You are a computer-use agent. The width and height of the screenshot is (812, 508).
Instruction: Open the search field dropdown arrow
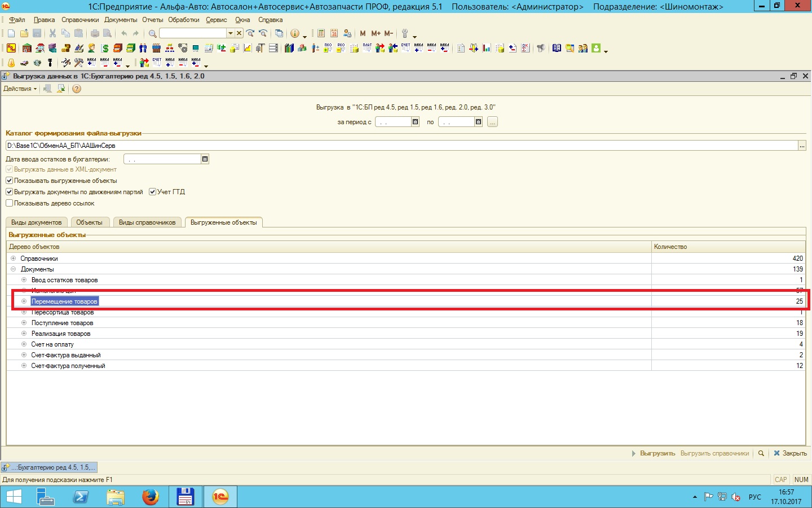230,33
